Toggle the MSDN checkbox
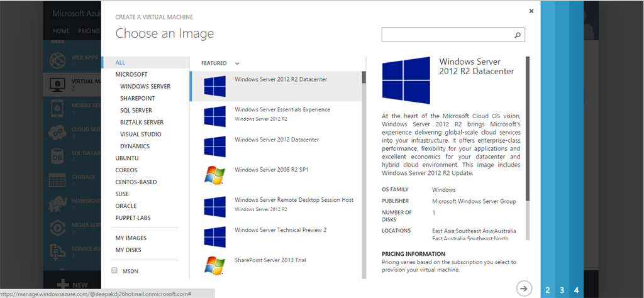Viewport: 644px width, 298px height. (x=114, y=270)
